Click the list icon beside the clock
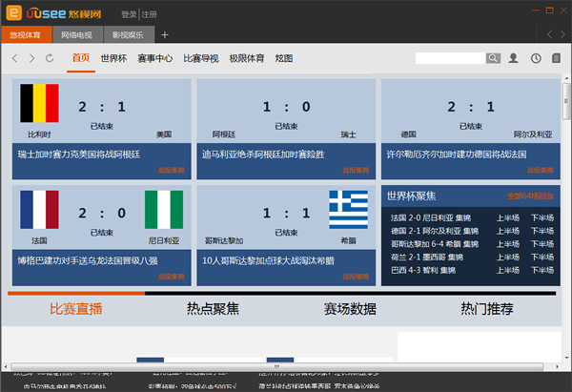 coord(557,58)
